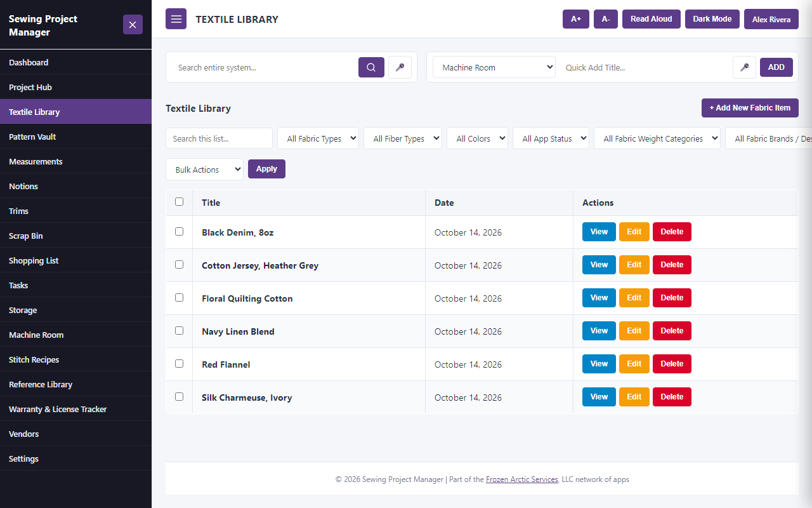The width and height of the screenshot is (812, 508).
Task: Click the microphone icon beside Quick Add
Action: point(744,67)
